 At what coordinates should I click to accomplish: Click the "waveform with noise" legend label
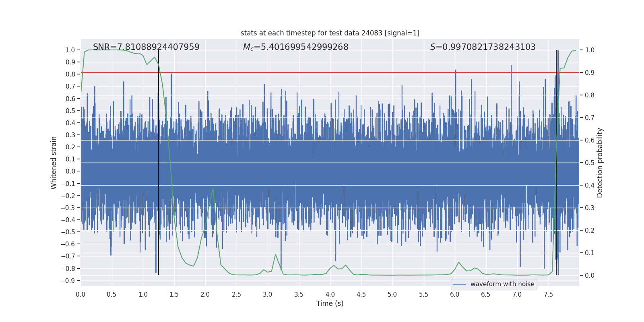click(x=502, y=284)
